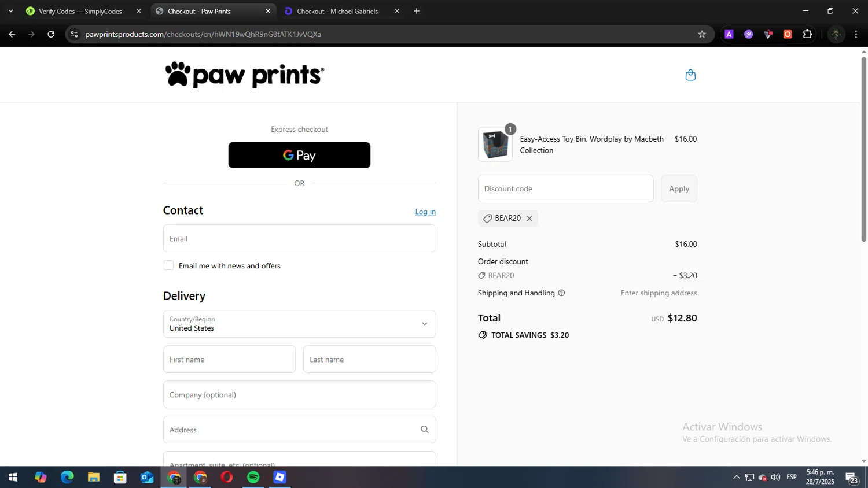Click the Paw Prints logo
Image resolution: width=868 pixels, height=488 pixels.
point(245,75)
